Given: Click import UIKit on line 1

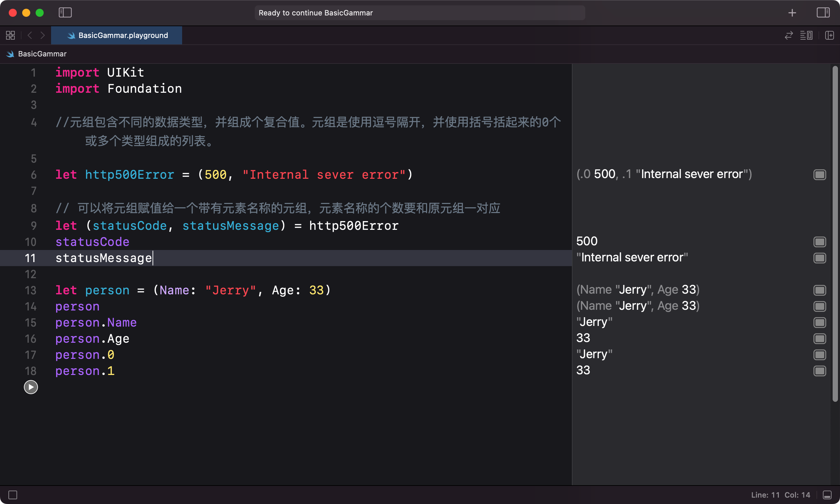Looking at the screenshot, I should pyautogui.click(x=100, y=72).
